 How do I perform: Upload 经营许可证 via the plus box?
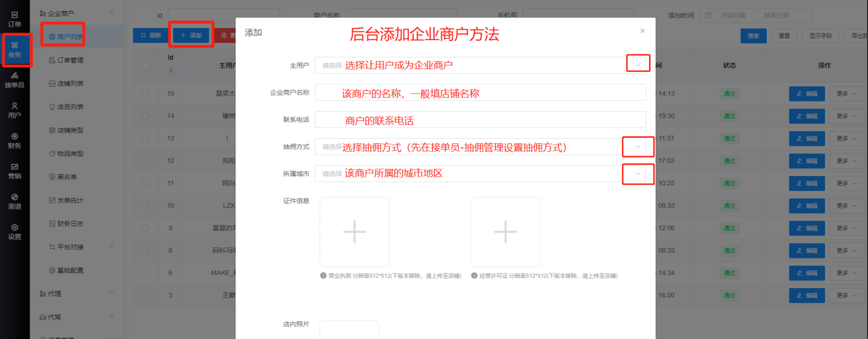click(x=505, y=232)
